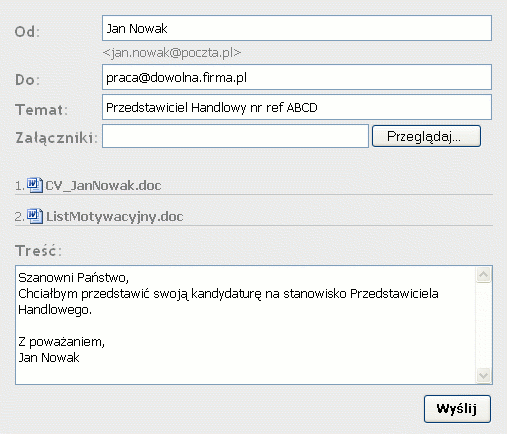Send the email with the Wyślij button
The height and width of the screenshot is (434, 507).
tap(457, 409)
